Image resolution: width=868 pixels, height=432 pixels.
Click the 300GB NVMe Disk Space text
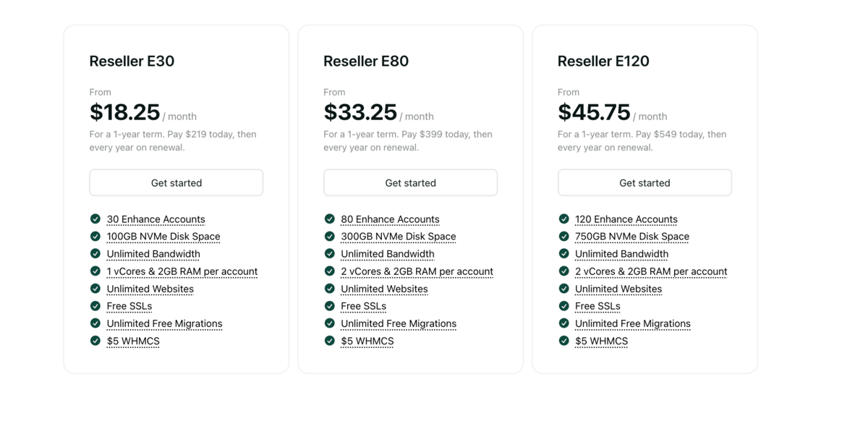coord(399,237)
